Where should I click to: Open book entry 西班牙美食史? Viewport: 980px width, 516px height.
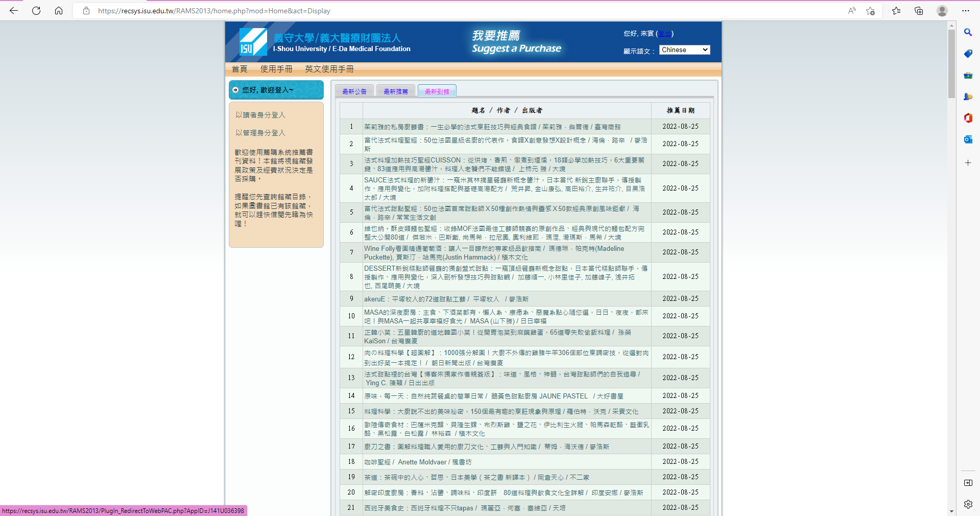[x=465, y=508]
